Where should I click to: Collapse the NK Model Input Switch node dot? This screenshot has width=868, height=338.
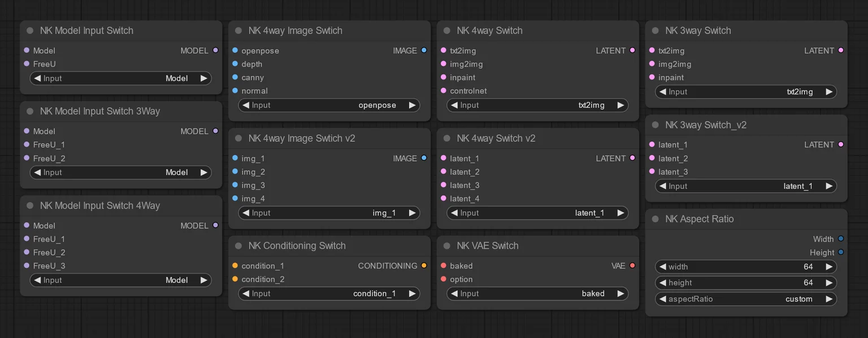click(30, 31)
